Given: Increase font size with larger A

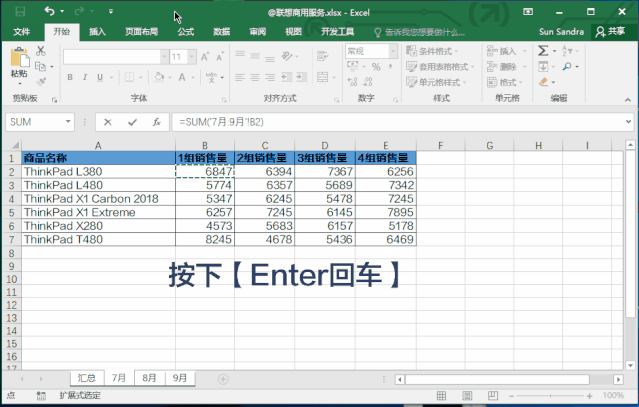Looking at the screenshot, I should pyautogui.click(x=205, y=57).
